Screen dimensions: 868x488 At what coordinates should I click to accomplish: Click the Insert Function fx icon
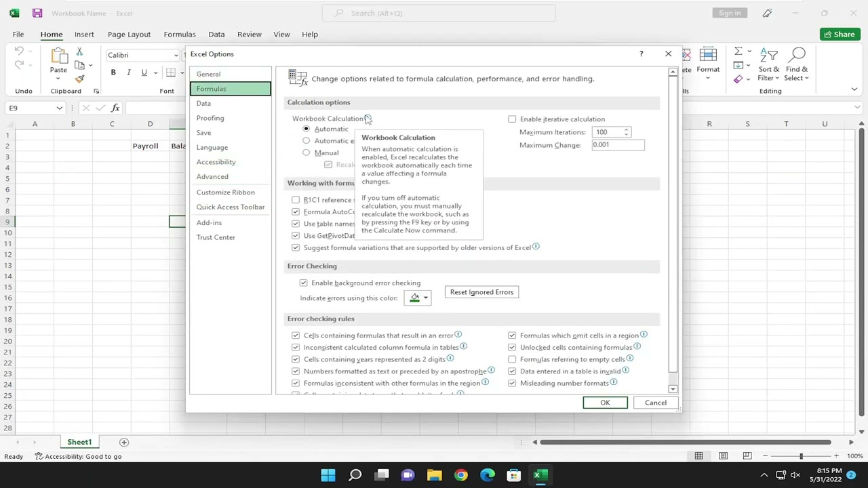[115, 108]
